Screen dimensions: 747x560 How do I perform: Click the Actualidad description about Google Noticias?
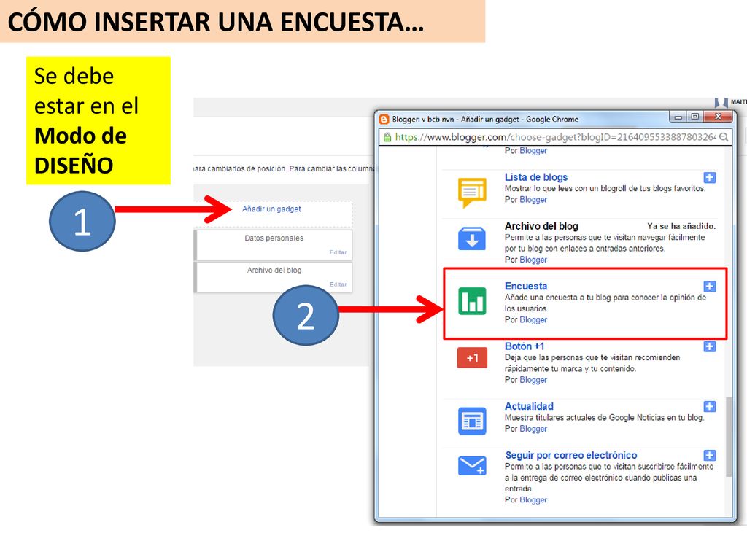pos(604,418)
